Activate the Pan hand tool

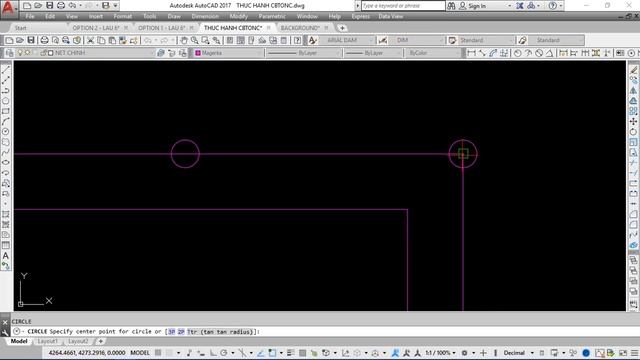click(184, 40)
